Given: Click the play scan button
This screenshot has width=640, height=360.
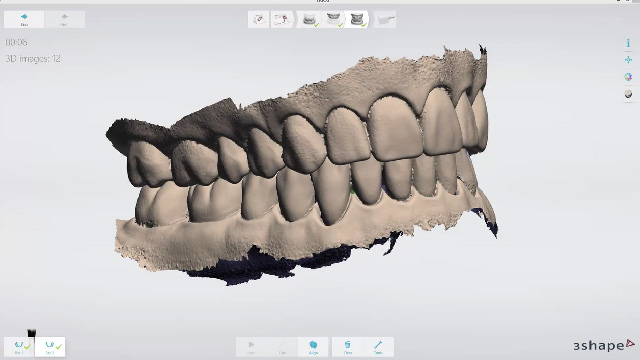Looking at the screenshot, I should pyautogui.click(x=251, y=347).
